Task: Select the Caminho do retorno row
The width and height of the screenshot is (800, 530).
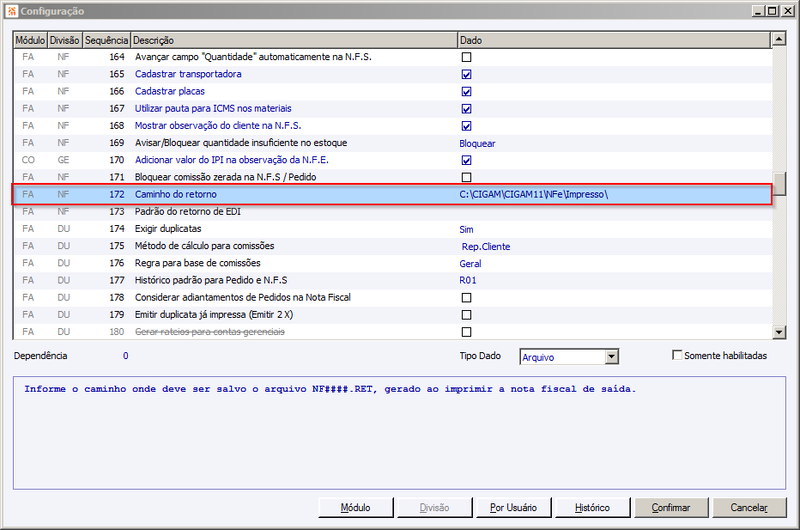Action: click(392, 194)
